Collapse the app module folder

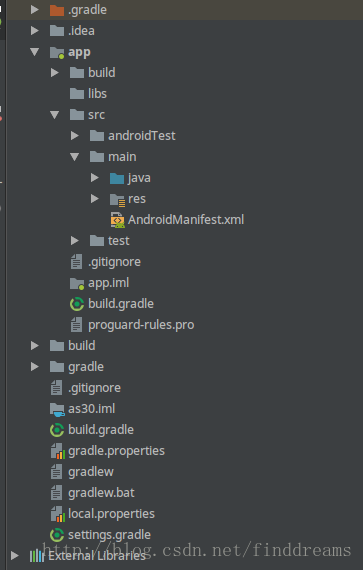click(35, 52)
